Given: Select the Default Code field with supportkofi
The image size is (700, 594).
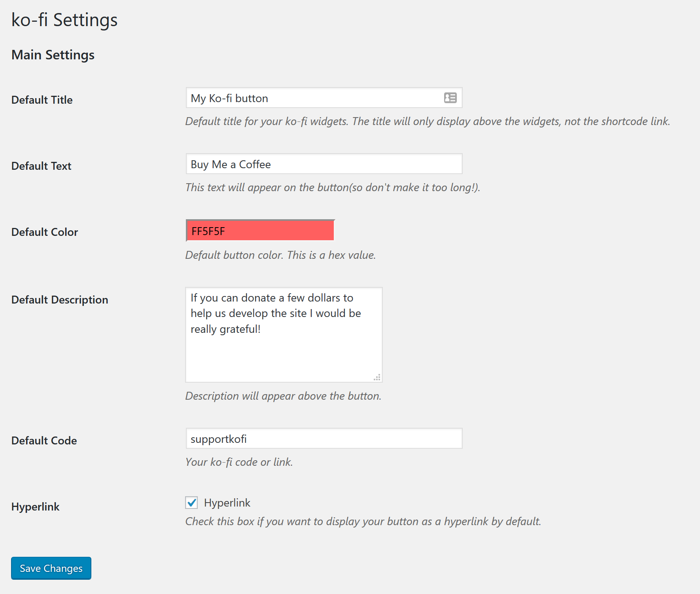Looking at the screenshot, I should [x=324, y=438].
